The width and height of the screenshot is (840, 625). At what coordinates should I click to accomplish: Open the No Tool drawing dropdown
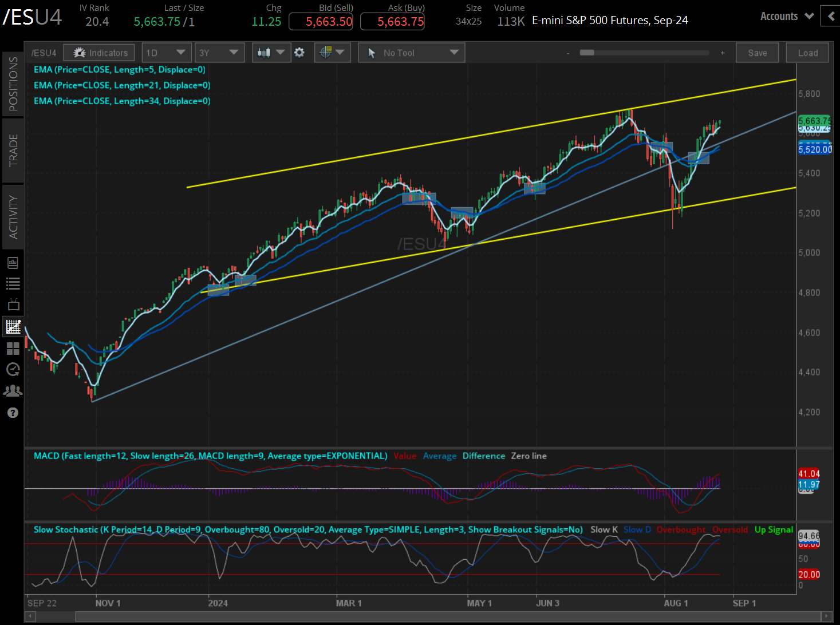pyautogui.click(x=411, y=52)
